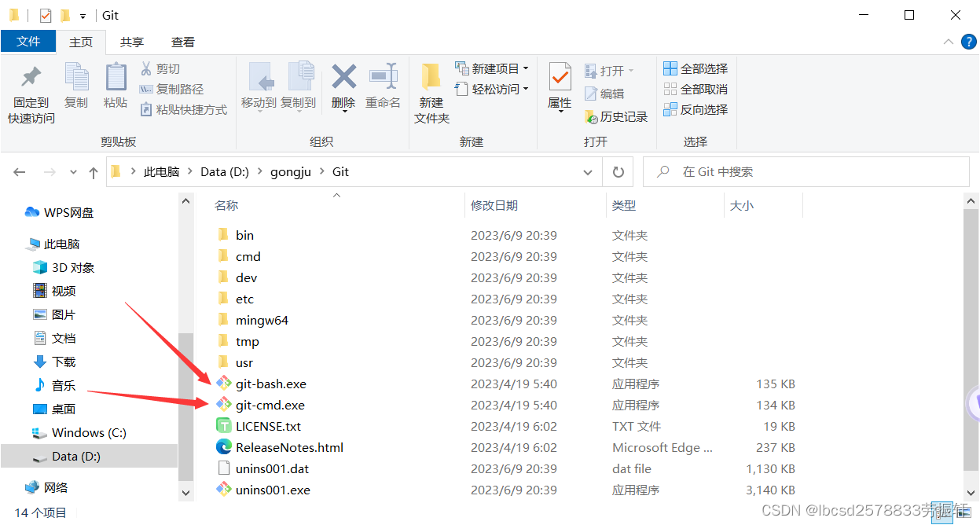Select the git-cmd.exe application icon

point(224,406)
